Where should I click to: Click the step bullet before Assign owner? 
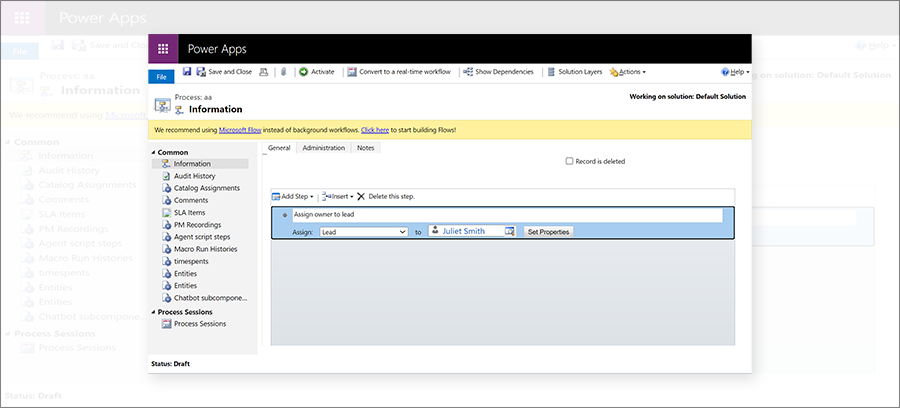point(285,215)
